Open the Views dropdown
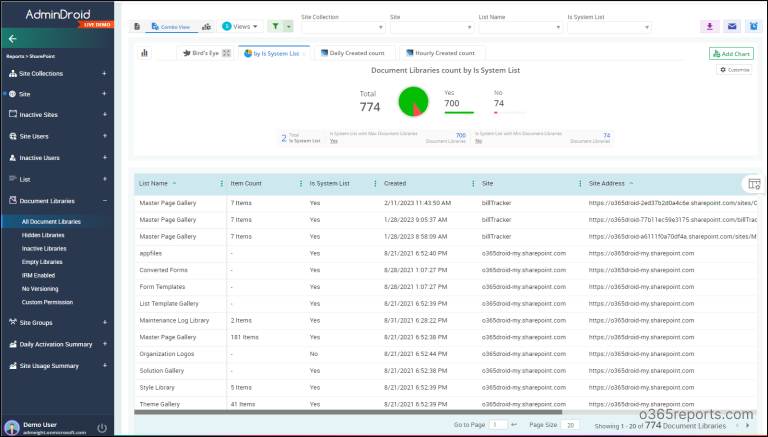 coord(240,26)
